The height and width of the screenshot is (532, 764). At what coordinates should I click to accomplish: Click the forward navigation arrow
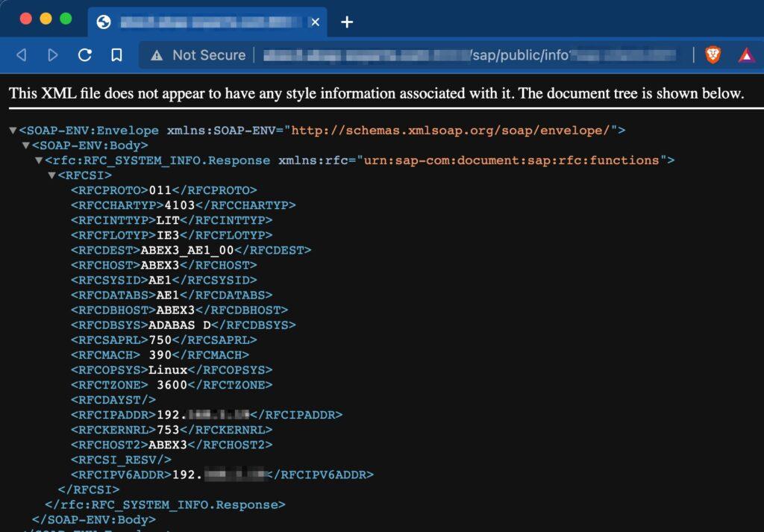(53, 55)
